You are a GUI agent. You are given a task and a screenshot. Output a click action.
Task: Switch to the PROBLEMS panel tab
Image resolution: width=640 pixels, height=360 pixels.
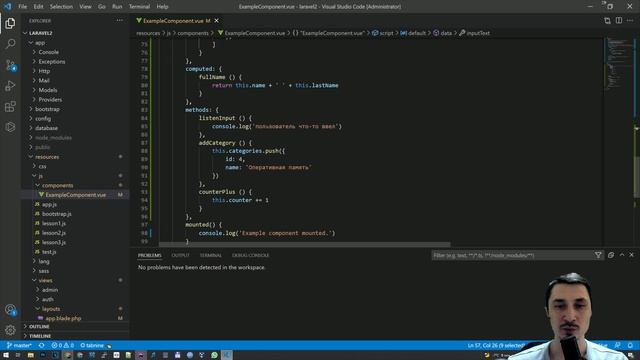pyautogui.click(x=150, y=255)
